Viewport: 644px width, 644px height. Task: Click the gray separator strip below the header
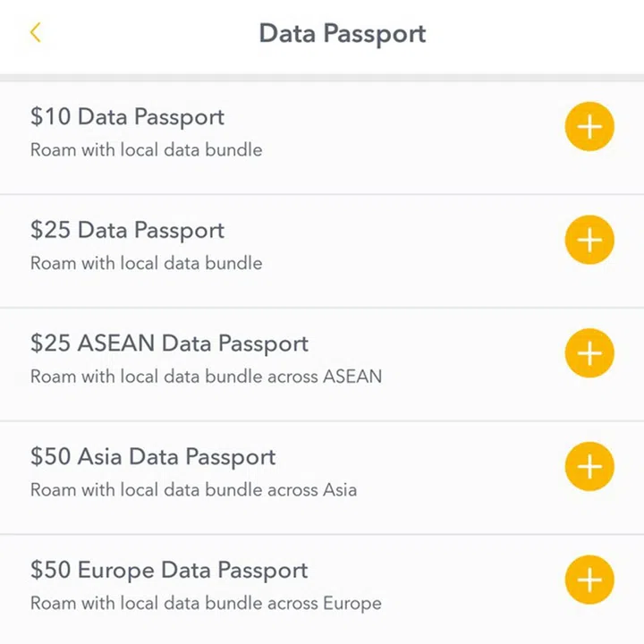pos(322,79)
